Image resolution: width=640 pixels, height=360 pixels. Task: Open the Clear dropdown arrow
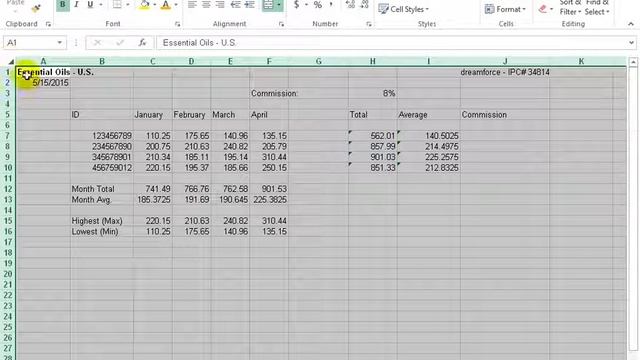(x=551, y=9)
